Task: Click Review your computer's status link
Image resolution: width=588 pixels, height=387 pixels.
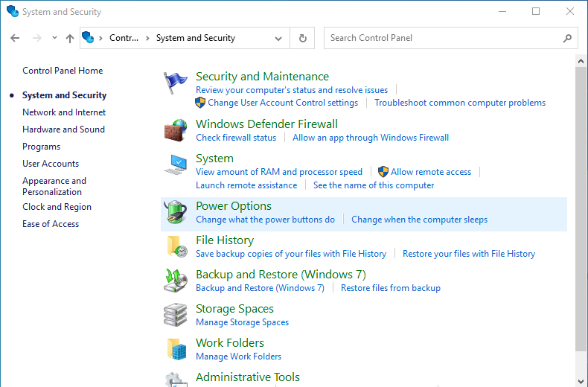Action: tap(292, 90)
